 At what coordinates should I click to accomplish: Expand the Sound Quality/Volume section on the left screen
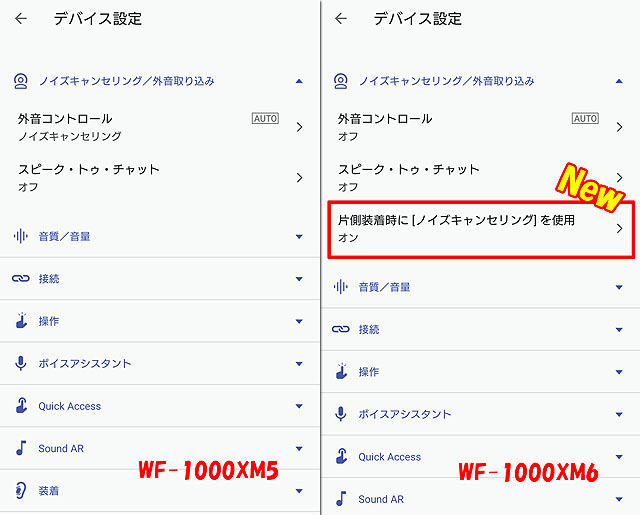click(299, 236)
